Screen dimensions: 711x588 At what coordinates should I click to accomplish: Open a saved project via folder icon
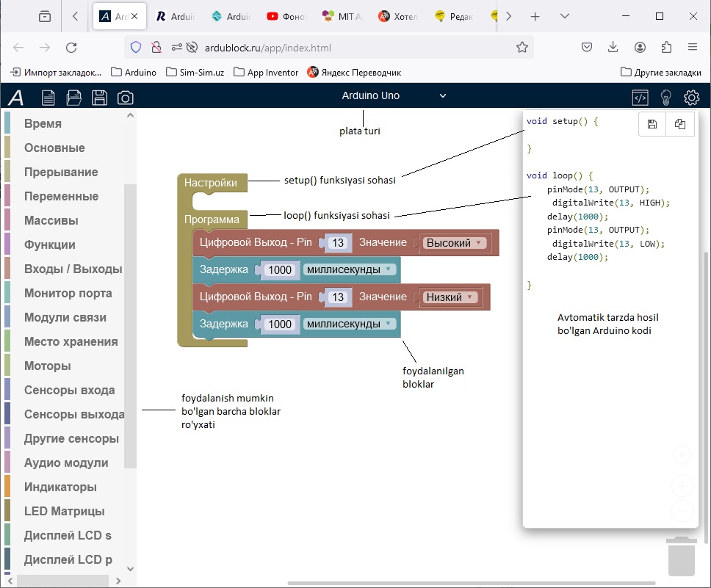tap(73, 97)
